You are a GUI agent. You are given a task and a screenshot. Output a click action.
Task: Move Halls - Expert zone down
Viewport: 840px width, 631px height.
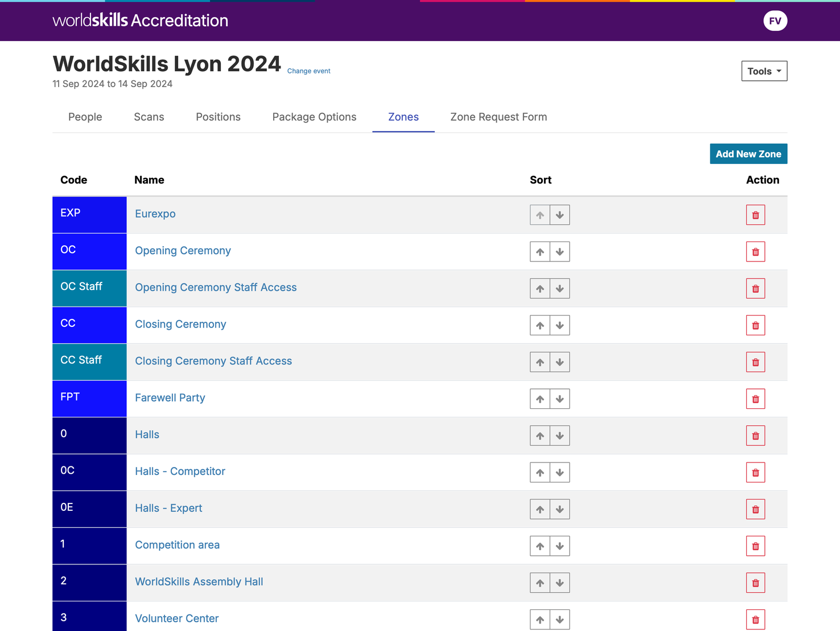point(560,509)
